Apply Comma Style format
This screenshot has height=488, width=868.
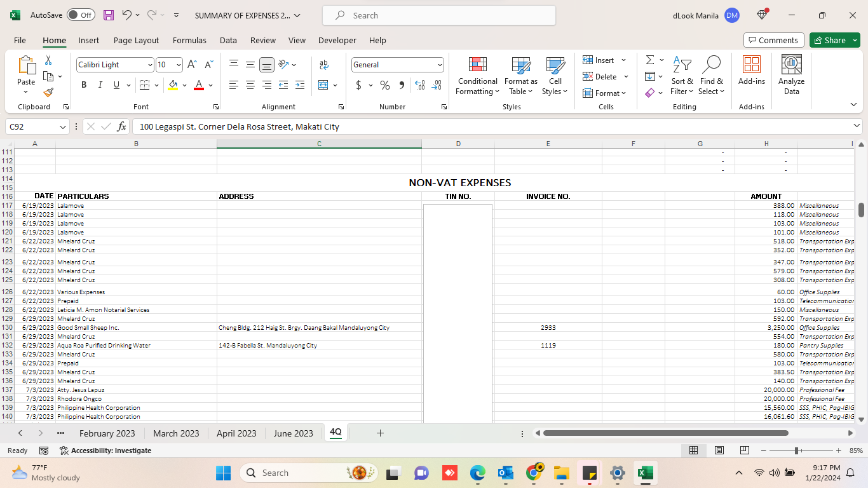pos(402,85)
